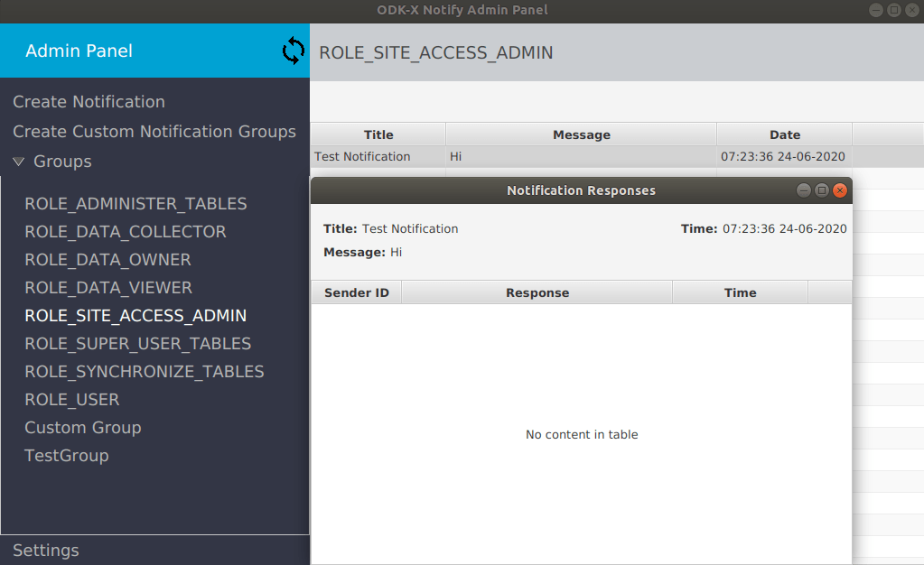Sort by Message column header
The height and width of the screenshot is (565, 924).
point(581,134)
